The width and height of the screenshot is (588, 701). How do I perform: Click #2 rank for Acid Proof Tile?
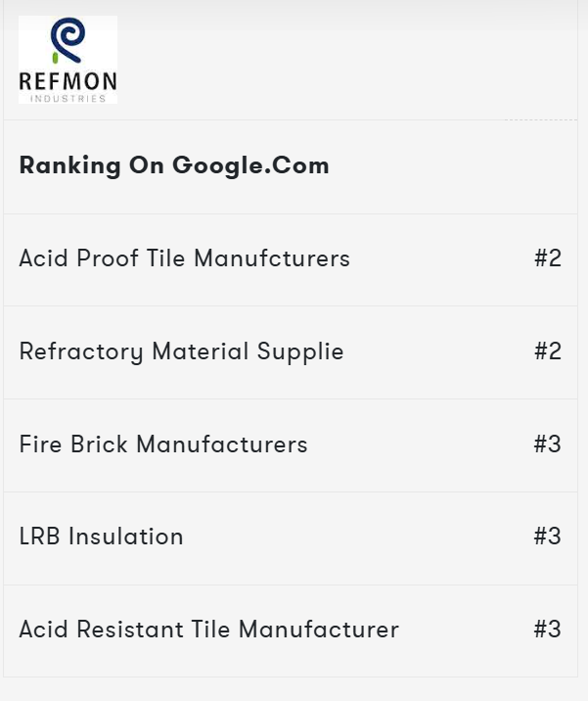(x=548, y=258)
